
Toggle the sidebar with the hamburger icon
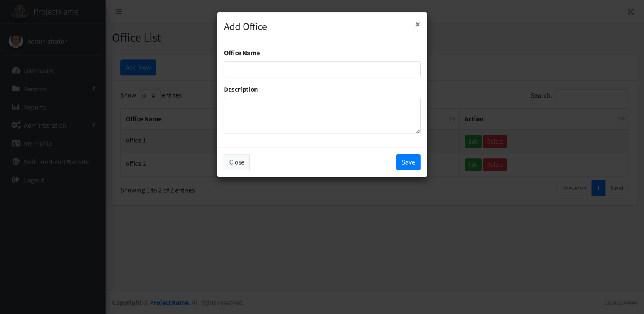click(x=119, y=11)
